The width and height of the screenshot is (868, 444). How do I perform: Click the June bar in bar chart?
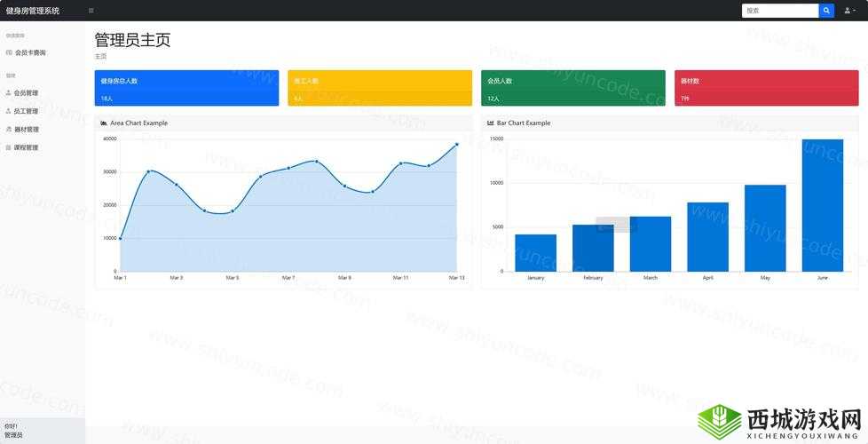(822, 205)
